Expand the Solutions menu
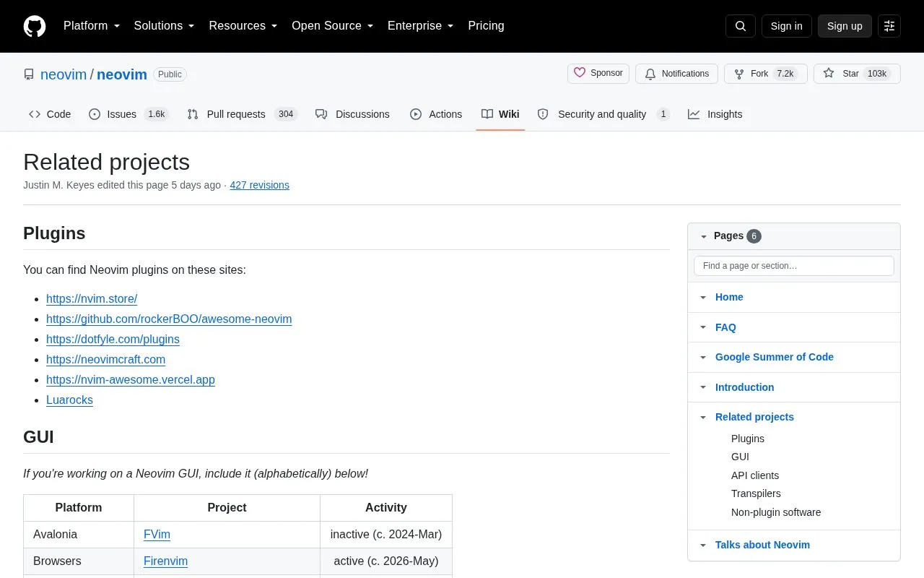The width and height of the screenshot is (924, 578). click(x=164, y=26)
